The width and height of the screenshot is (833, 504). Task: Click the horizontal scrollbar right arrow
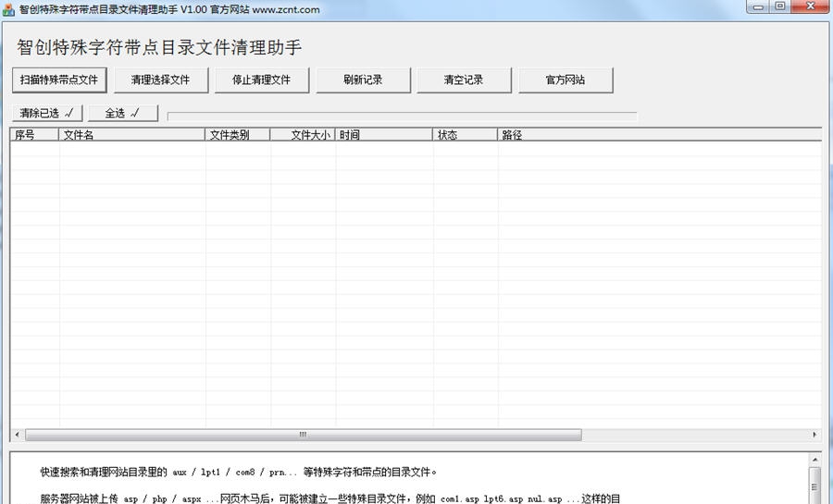coord(814,435)
